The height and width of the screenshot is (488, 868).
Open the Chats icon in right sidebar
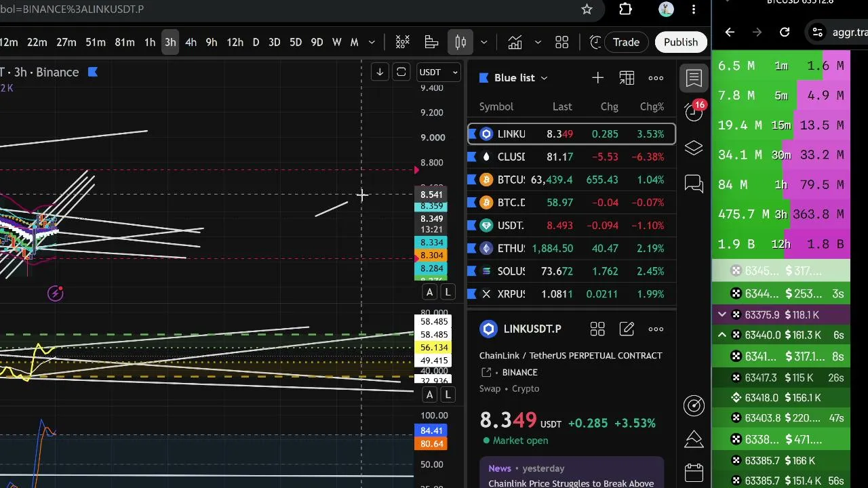pyautogui.click(x=694, y=183)
